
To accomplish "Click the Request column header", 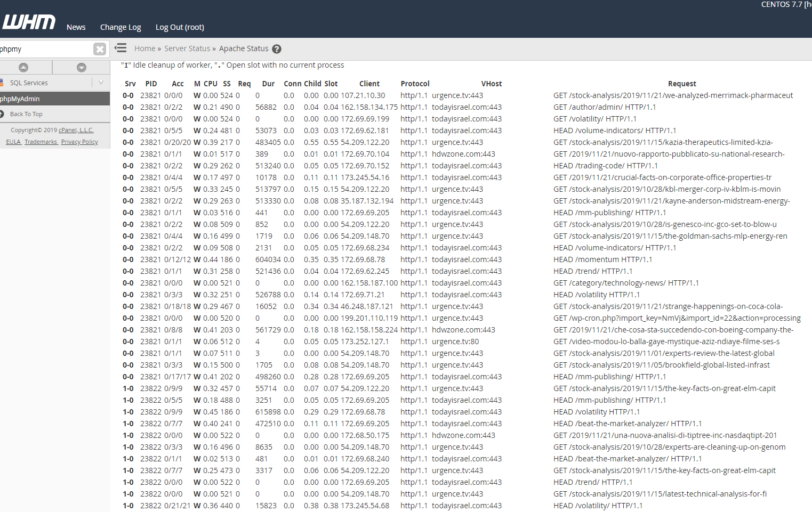I will click(682, 84).
